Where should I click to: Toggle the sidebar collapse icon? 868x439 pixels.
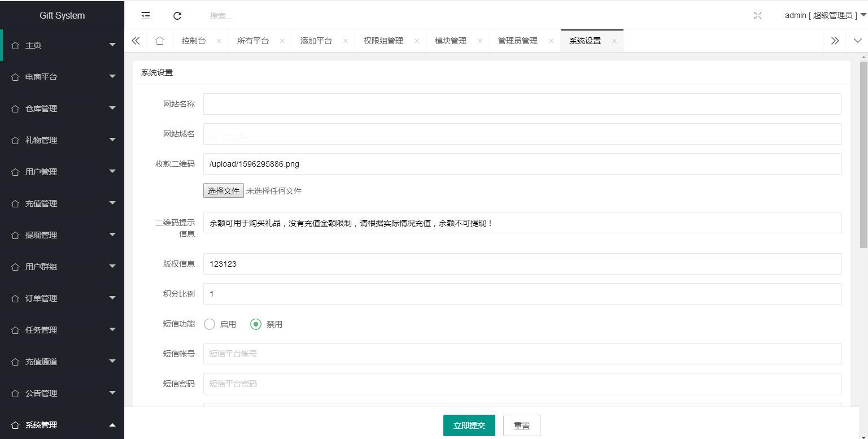point(146,16)
